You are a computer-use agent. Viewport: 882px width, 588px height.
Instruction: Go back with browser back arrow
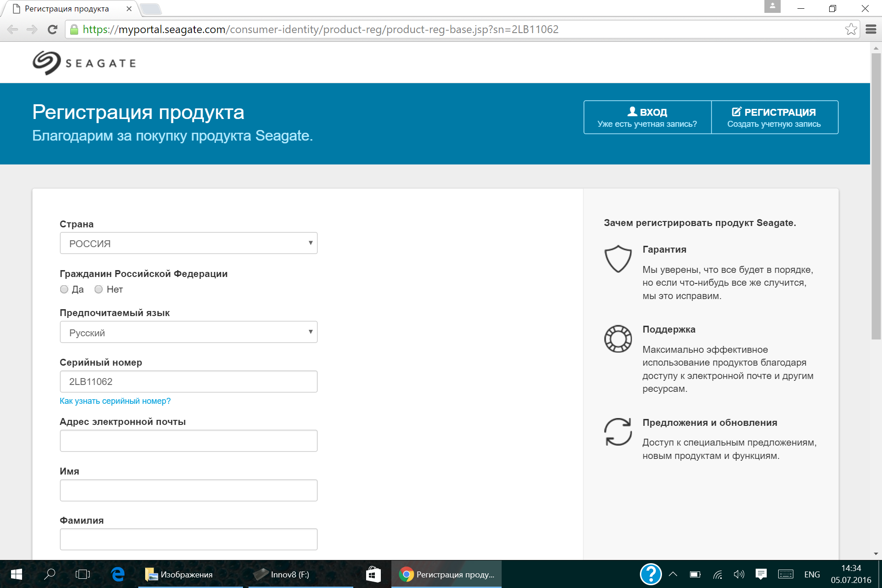click(13, 29)
